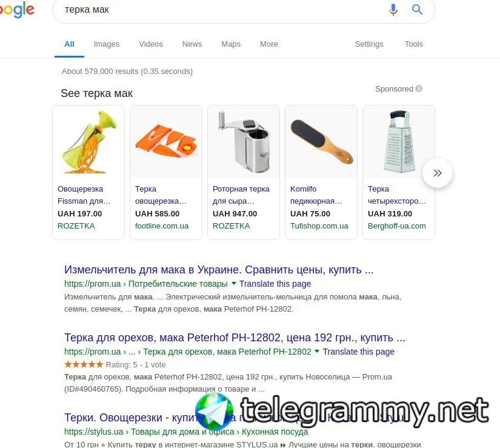
Task: Open the rotary cheese grater image
Action: 244,142
